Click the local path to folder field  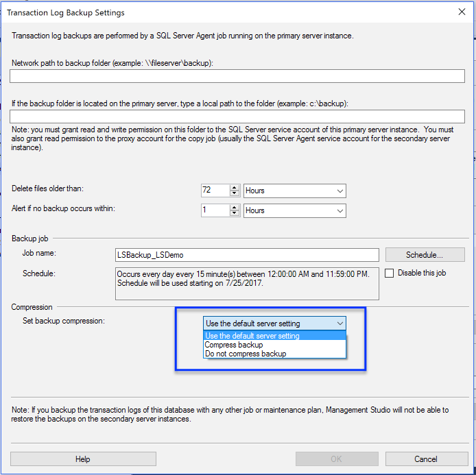(237, 117)
